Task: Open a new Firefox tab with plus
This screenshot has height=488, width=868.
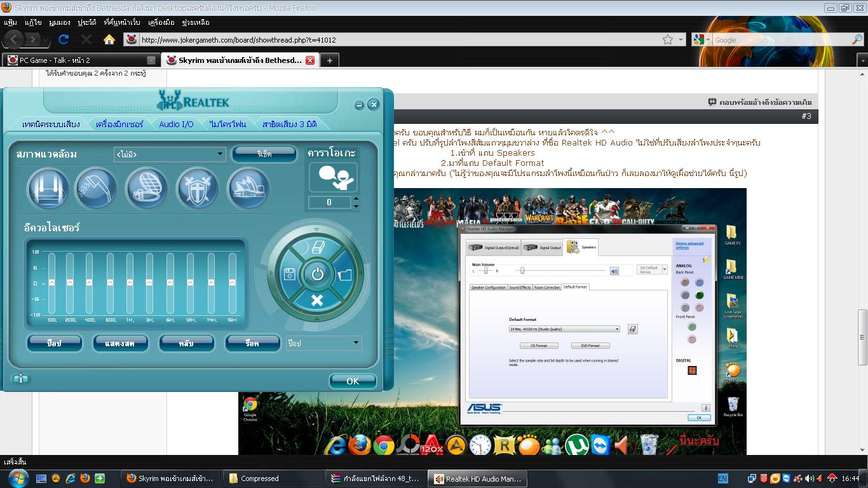Action: (329, 60)
